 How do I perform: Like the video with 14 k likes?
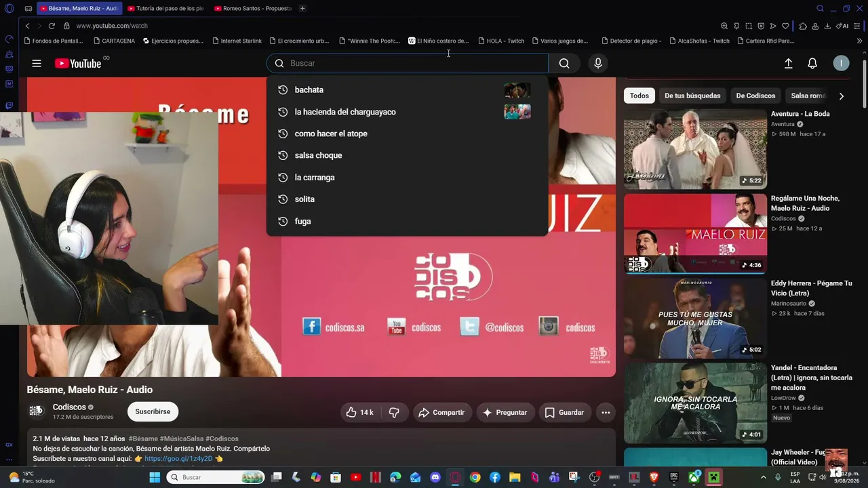(359, 412)
